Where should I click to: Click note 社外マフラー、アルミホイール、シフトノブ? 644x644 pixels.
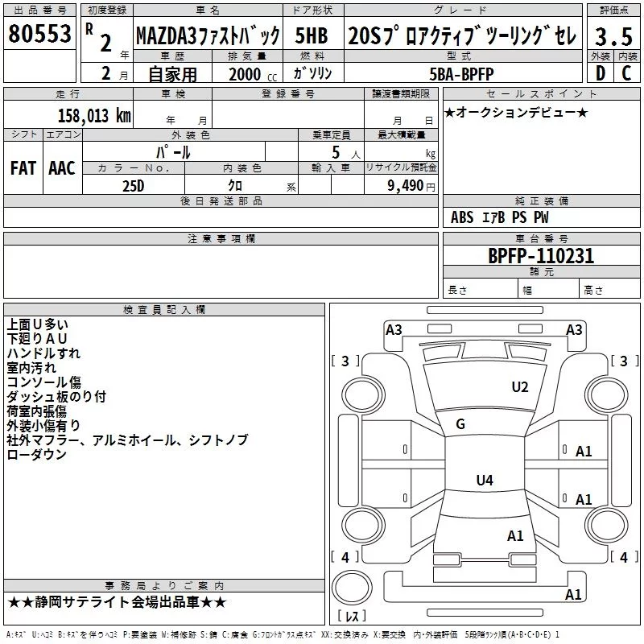(x=127, y=440)
